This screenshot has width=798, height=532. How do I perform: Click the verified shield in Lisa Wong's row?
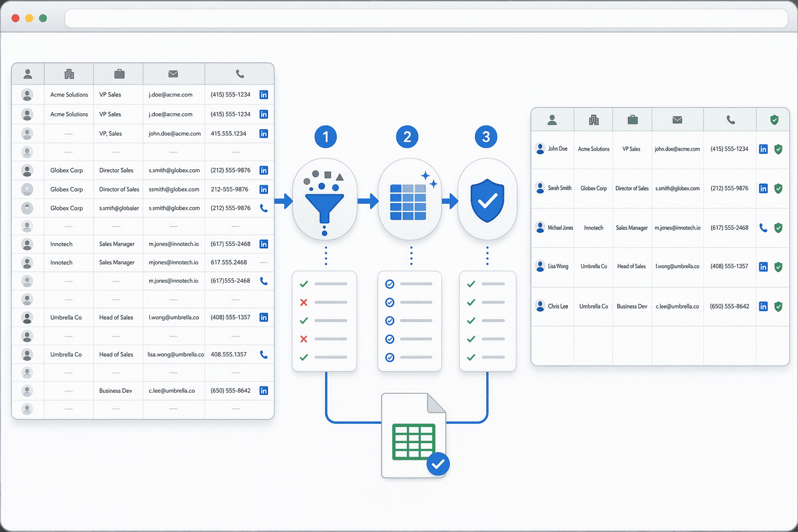click(x=778, y=267)
